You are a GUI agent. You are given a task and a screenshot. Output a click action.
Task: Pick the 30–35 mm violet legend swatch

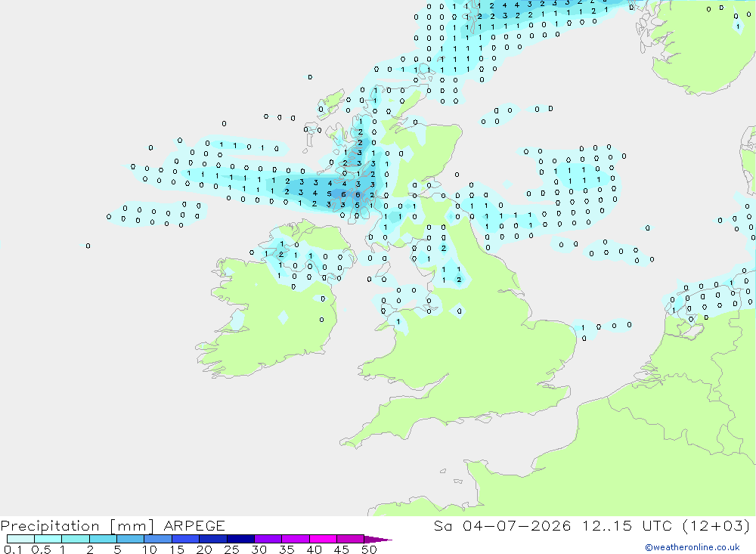pos(268,539)
